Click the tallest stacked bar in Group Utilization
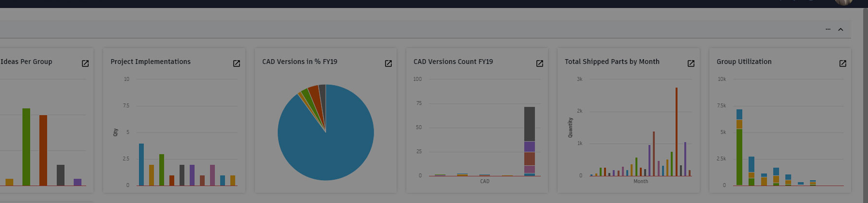 pyautogui.click(x=739, y=147)
